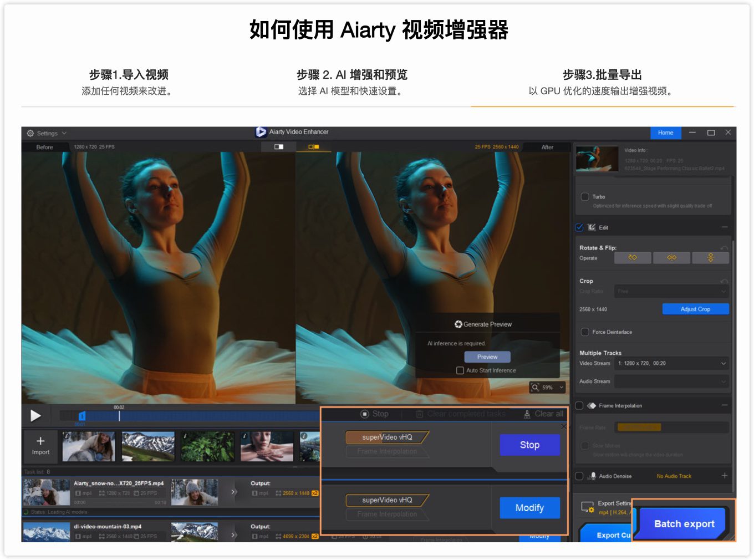Click the horizontal flip icon button
Viewport: 754px width, 560px height.
coord(671,258)
